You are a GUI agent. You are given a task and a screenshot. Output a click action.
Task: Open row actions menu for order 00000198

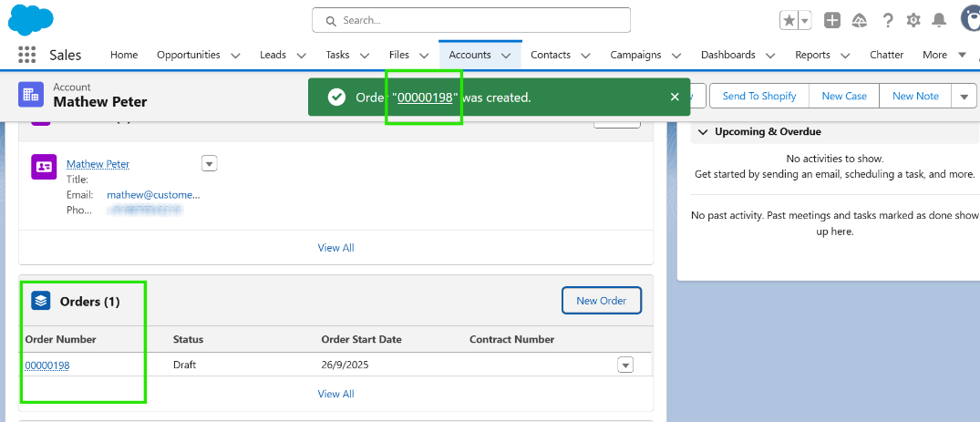pyautogui.click(x=625, y=365)
